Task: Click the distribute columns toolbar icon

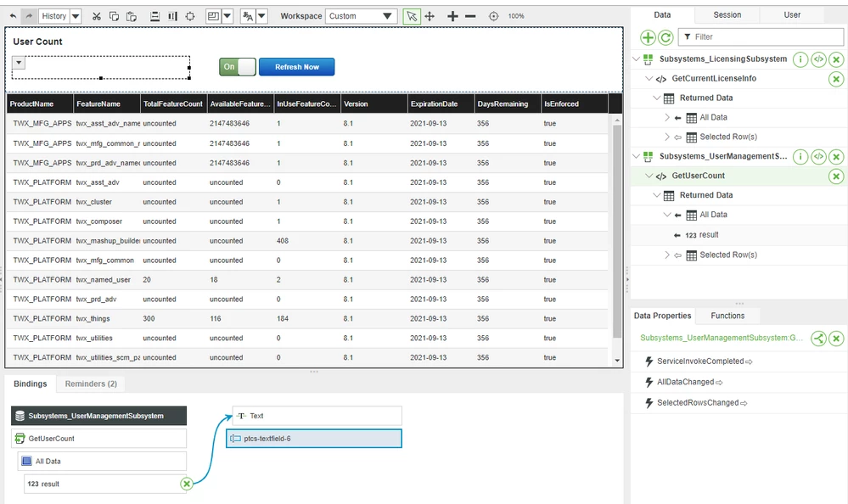Action: tap(172, 16)
